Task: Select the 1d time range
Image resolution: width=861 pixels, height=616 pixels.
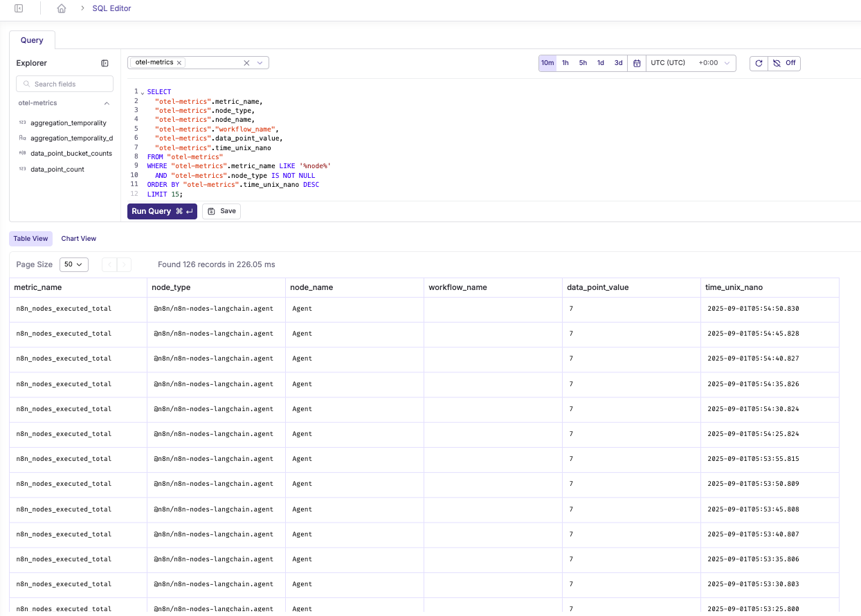Action: 601,63
